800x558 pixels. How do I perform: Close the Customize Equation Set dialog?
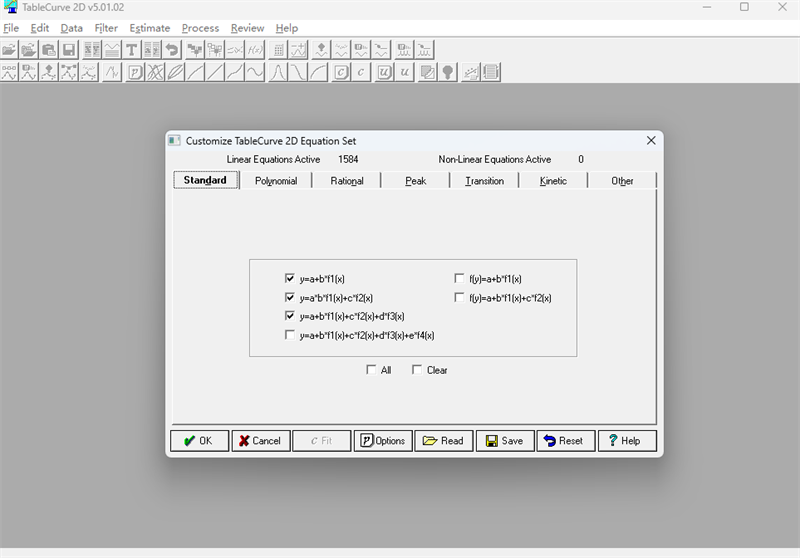[651, 140]
